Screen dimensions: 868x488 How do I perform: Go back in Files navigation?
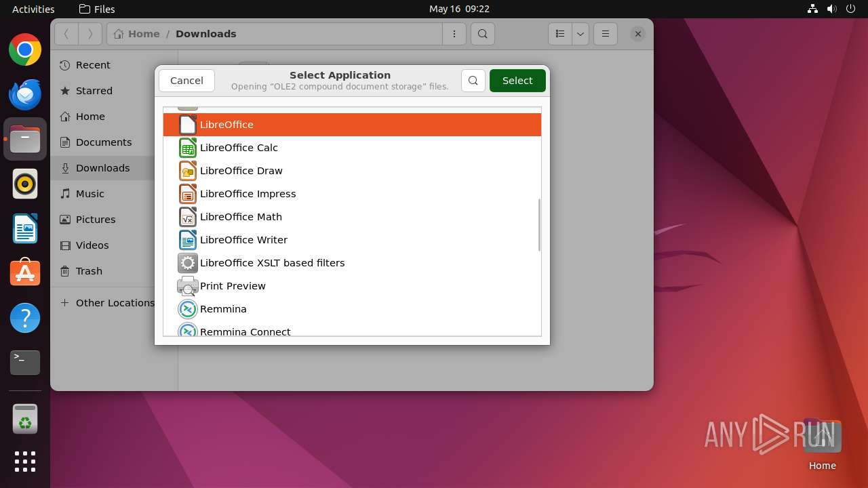point(66,34)
